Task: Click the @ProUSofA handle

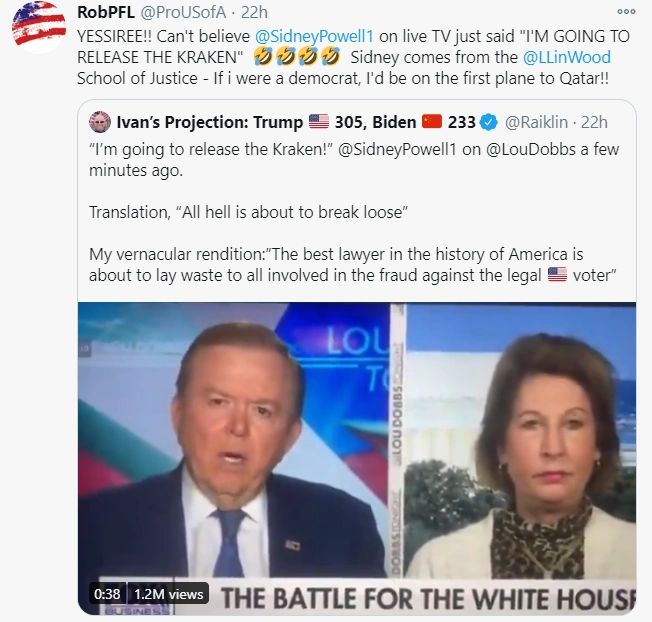Action: 183,12
